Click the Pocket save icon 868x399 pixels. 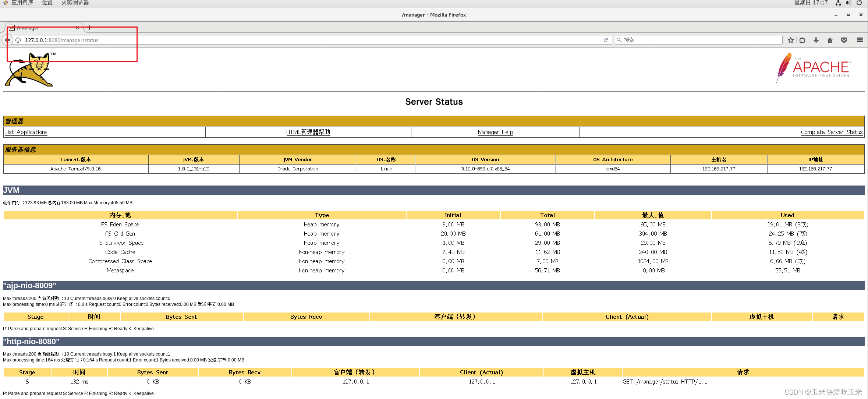[844, 40]
